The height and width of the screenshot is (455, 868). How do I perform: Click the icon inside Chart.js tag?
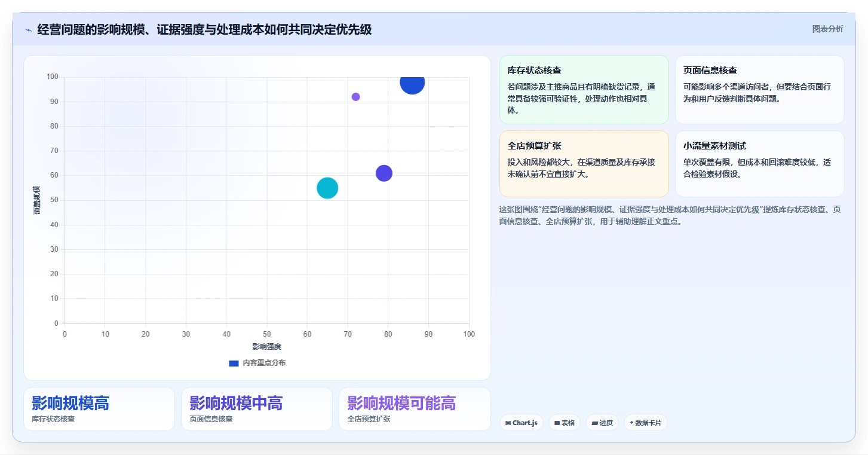click(x=508, y=423)
